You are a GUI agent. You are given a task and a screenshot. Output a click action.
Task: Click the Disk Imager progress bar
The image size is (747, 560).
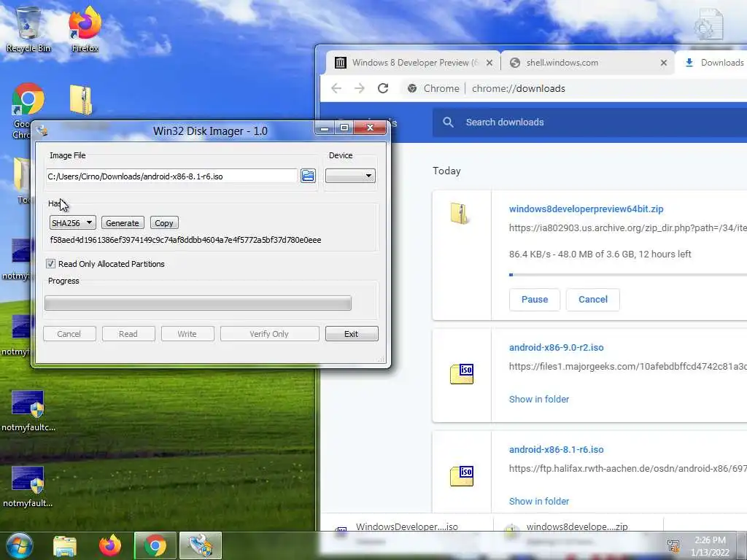tap(198, 303)
